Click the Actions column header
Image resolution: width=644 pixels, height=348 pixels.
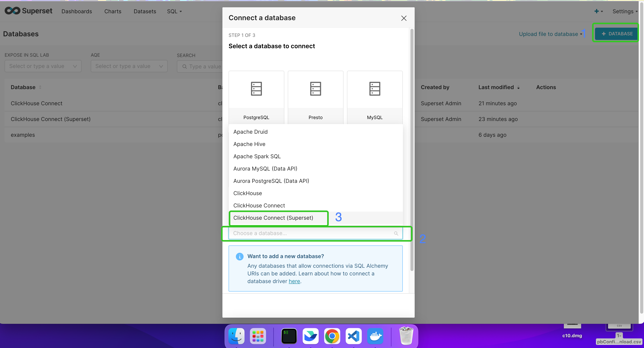tap(546, 87)
